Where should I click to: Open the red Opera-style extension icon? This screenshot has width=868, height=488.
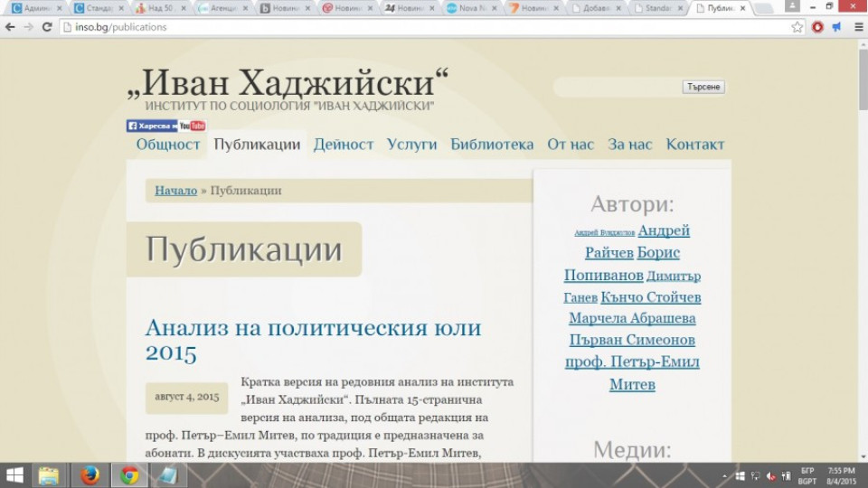click(x=817, y=26)
